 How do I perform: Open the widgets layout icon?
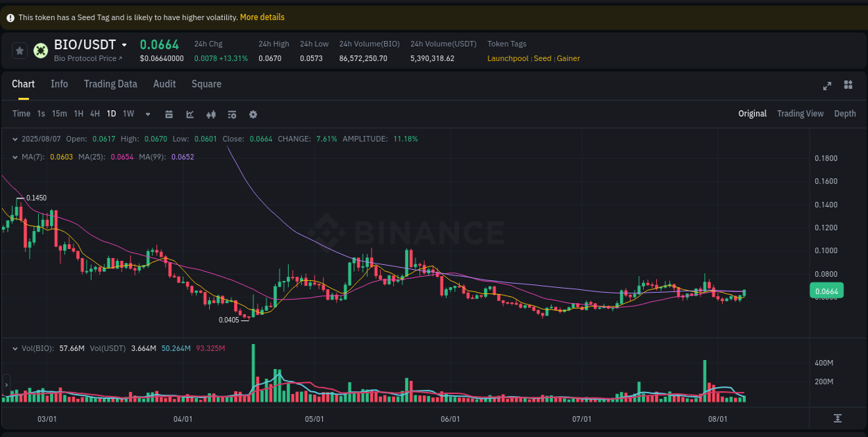click(848, 85)
